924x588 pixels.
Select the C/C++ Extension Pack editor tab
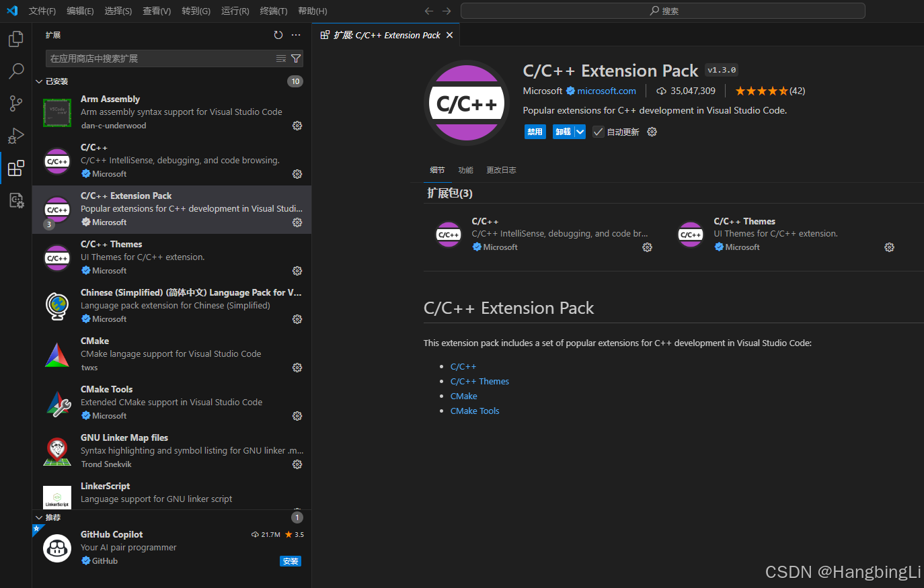pos(386,35)
